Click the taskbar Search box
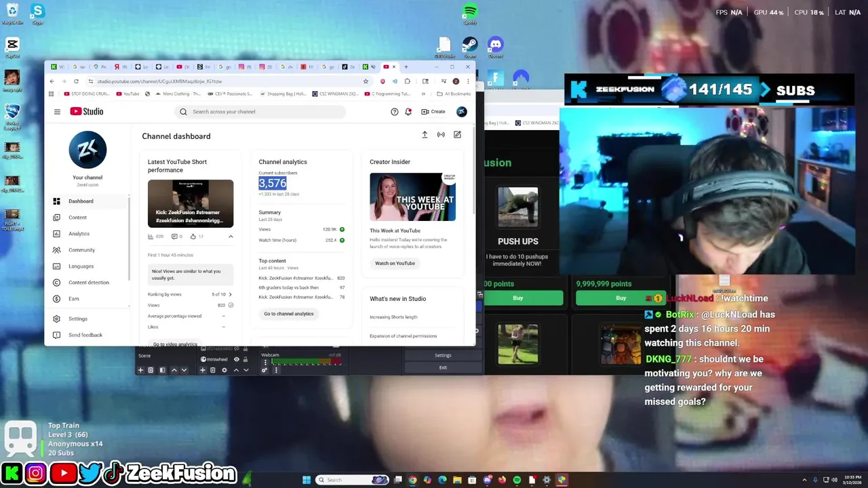868x488 pixels. click(353, 480)
